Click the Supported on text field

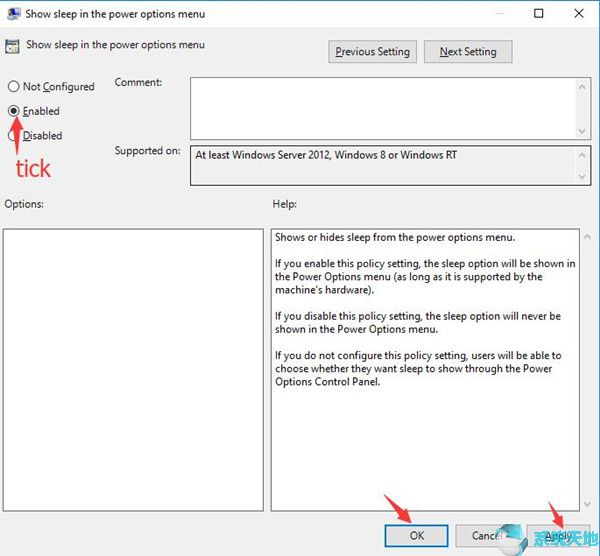(383, 165)
